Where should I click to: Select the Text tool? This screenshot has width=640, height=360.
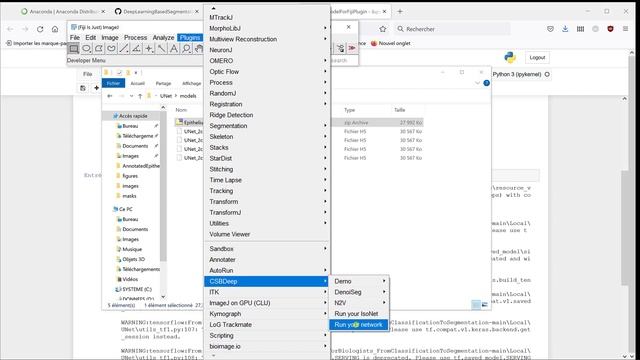point(174,49)
